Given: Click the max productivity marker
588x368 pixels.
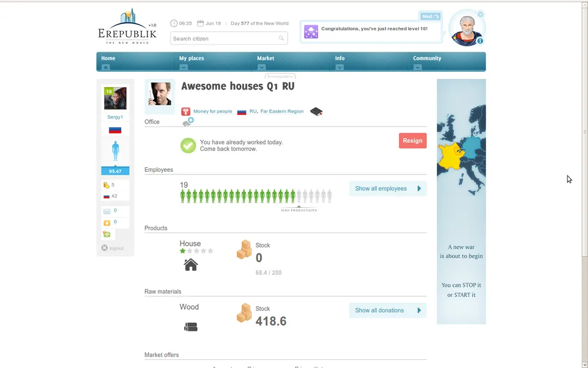Looking at the screenshot, I should pos(299,209).
